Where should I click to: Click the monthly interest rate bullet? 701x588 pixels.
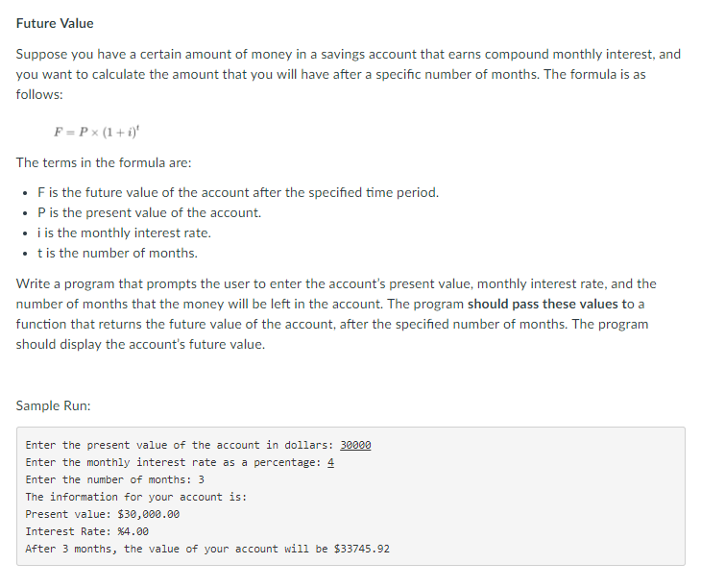tap(124, 233)
